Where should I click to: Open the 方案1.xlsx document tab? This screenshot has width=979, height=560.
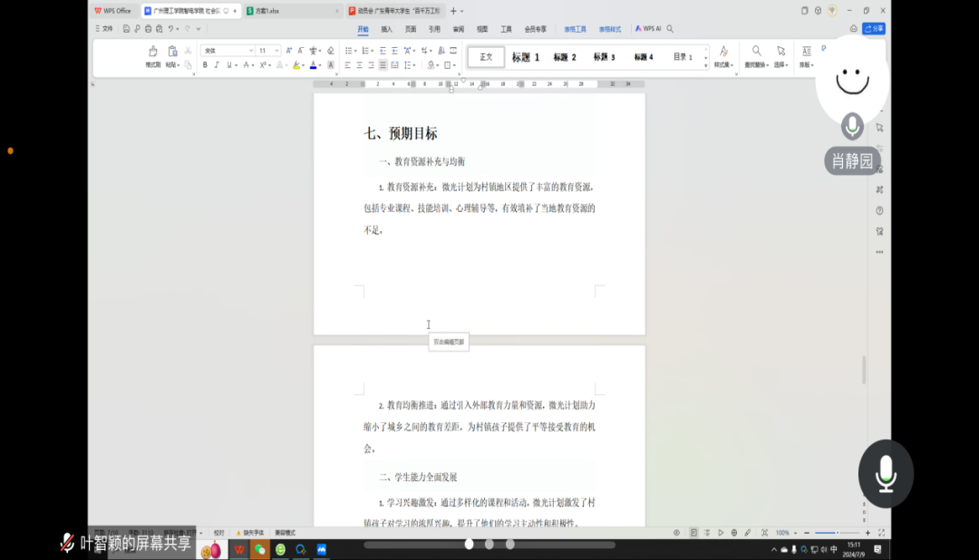272,11
